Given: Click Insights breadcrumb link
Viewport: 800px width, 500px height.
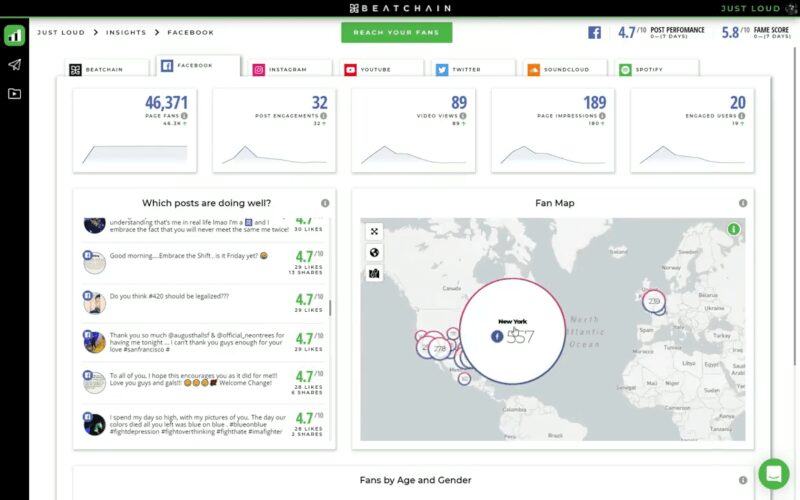Looking at the screenshot, I should tap(126, 32).
